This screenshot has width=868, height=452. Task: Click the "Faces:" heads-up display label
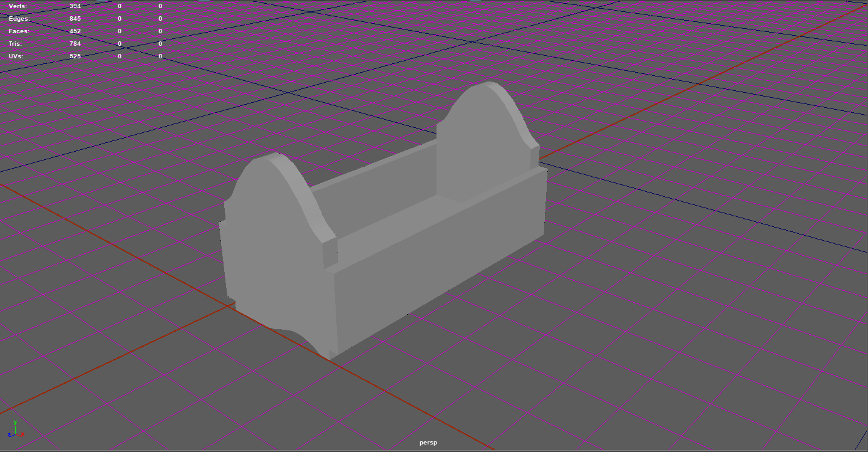[x=19, y=31]
